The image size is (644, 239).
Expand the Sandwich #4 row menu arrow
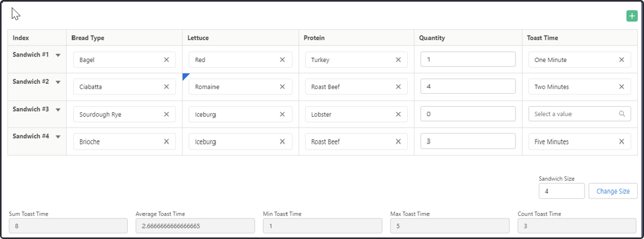58,137
